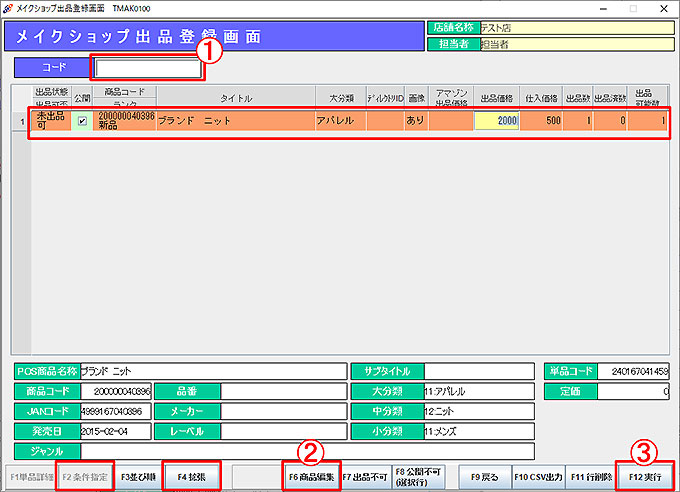Viewport: 680px width, 492px height.
Task: Click F6 商品編集 button
Action: 311,477
